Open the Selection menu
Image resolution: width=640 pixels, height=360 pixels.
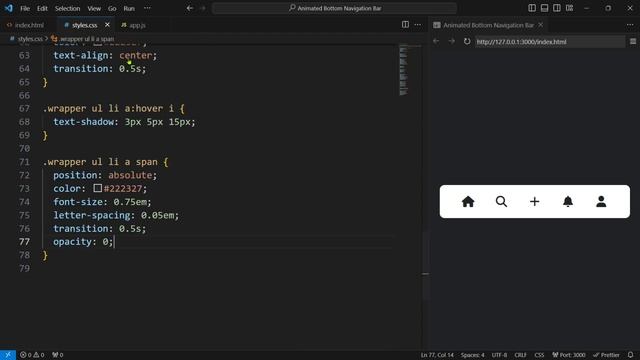point(67,8)
